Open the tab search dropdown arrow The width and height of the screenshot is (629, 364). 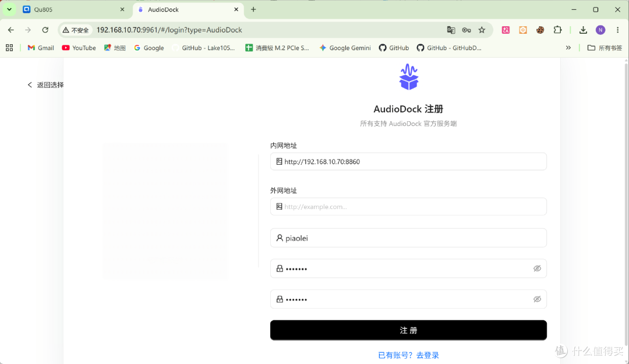click(9, 9)
